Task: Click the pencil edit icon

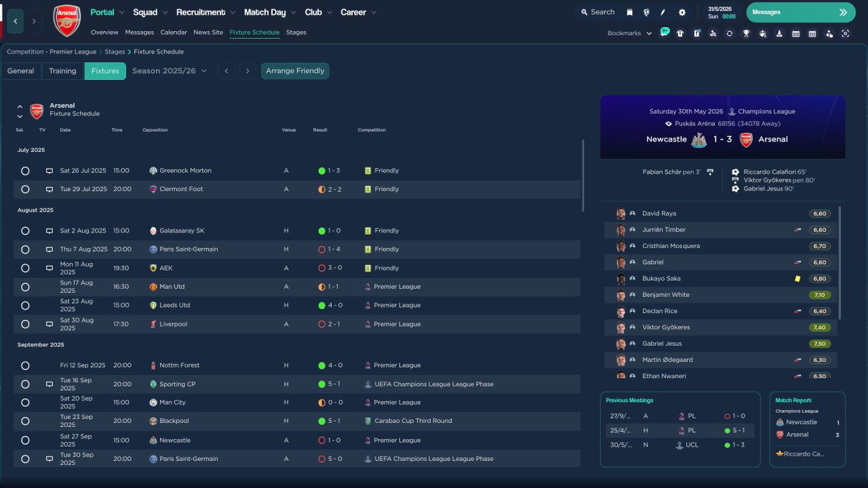Action: [x=663, y=12]
